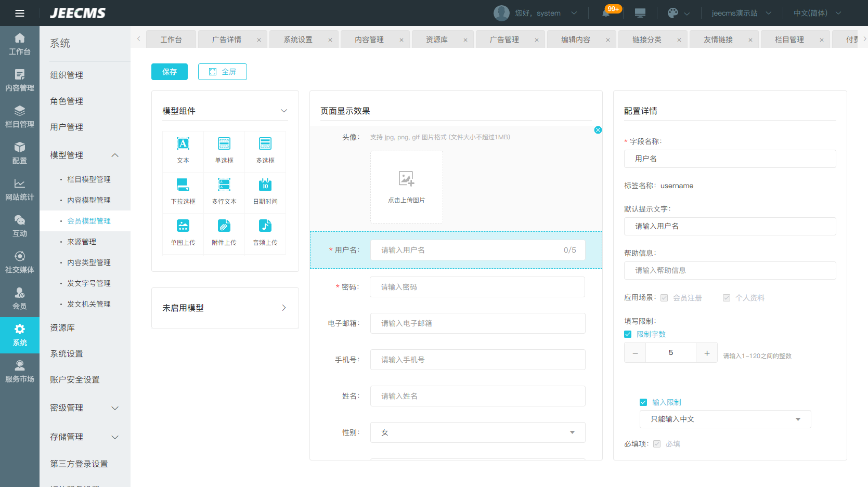Open 栏目模型管理 submenu item
The image size is (868, 487).
89,179
